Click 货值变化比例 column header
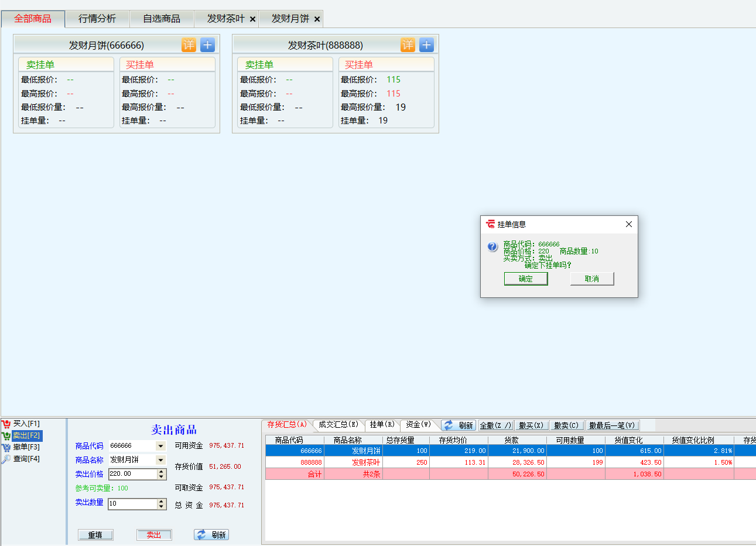This screenshot has height=546, width=756. point(699,440)
